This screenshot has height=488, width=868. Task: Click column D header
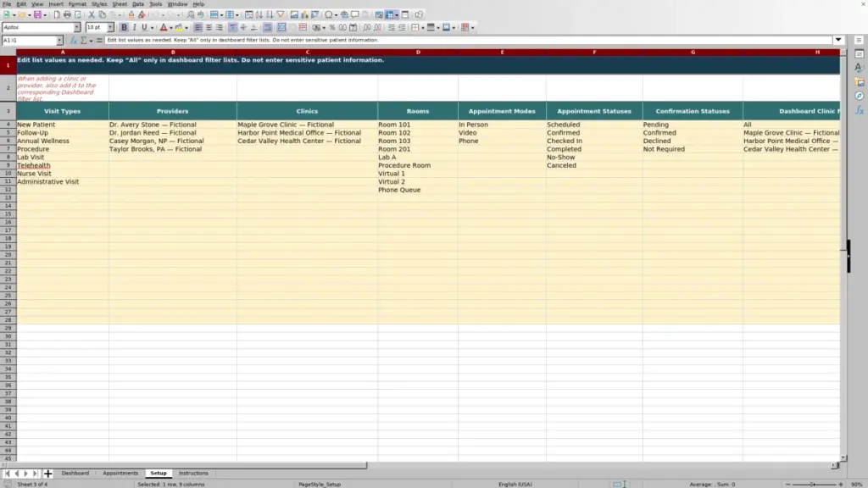(x=418, y=52)
